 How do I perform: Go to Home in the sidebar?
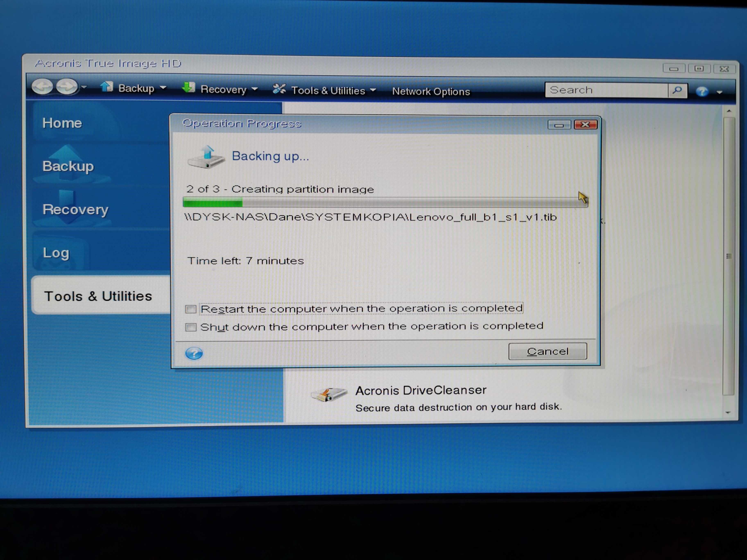(62, 123)
